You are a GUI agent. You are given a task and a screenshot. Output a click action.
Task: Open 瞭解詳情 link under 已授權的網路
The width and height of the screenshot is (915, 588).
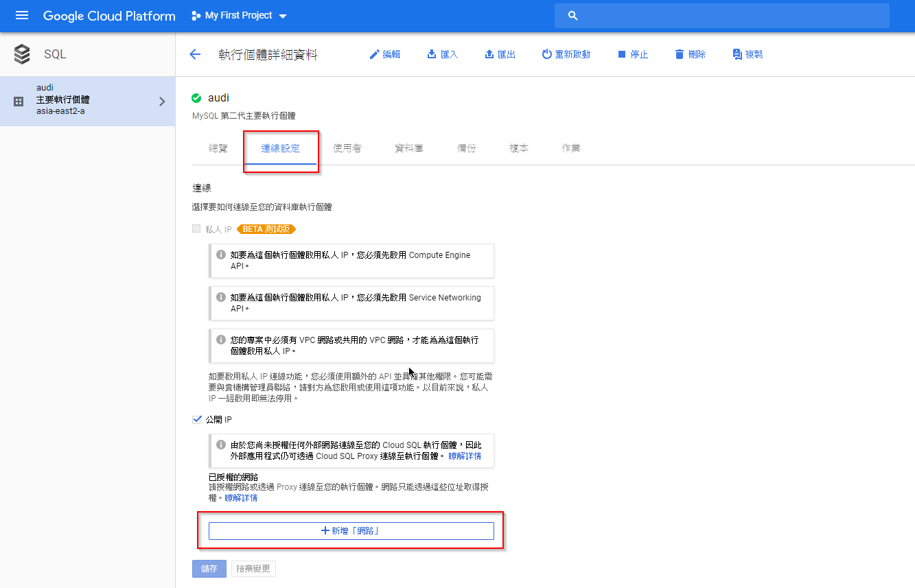pos(242,498)
